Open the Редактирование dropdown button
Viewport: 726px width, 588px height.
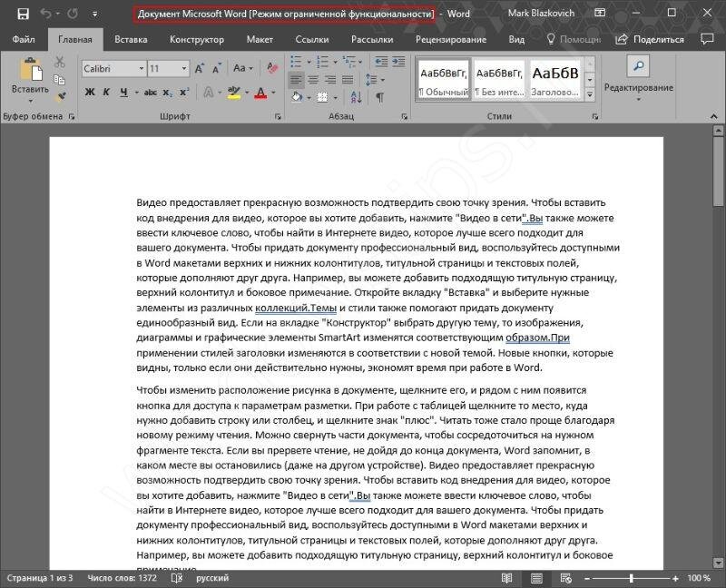pyautogui.click(x=639, y=80)
